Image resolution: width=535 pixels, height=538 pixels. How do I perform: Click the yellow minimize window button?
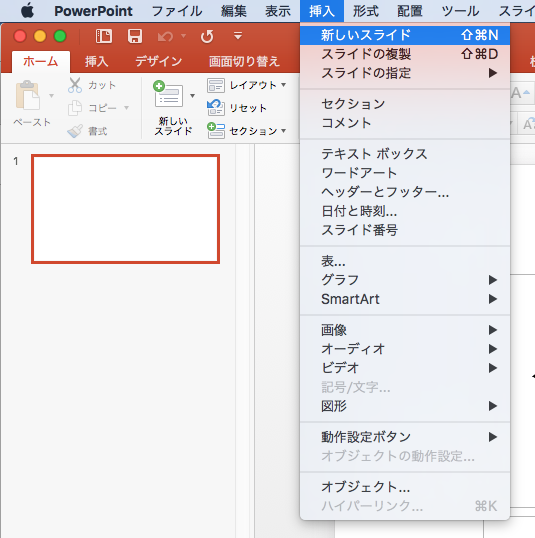click(40, 36)
